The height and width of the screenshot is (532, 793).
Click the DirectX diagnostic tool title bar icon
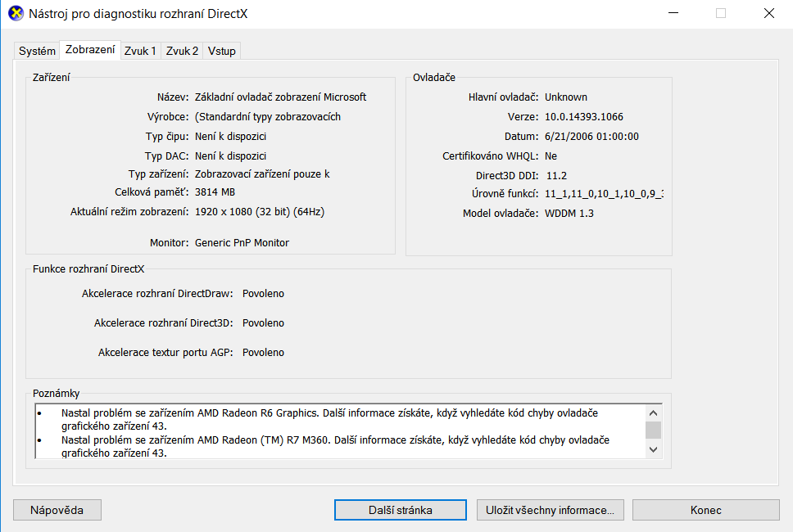click(16, 13)
